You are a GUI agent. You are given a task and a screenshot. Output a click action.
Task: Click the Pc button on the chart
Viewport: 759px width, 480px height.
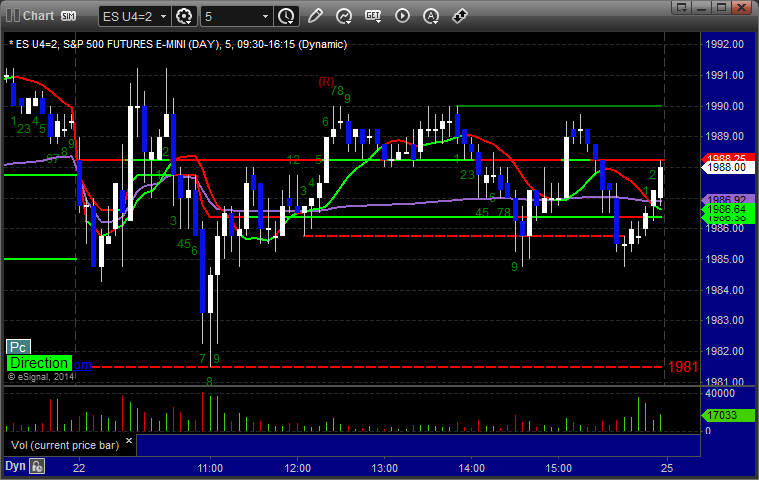click(18, 347)
